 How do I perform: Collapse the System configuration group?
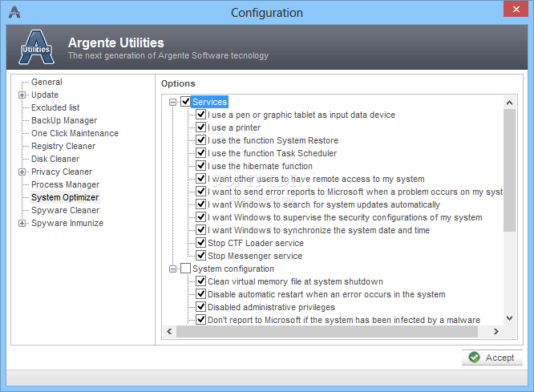point(172,269)
